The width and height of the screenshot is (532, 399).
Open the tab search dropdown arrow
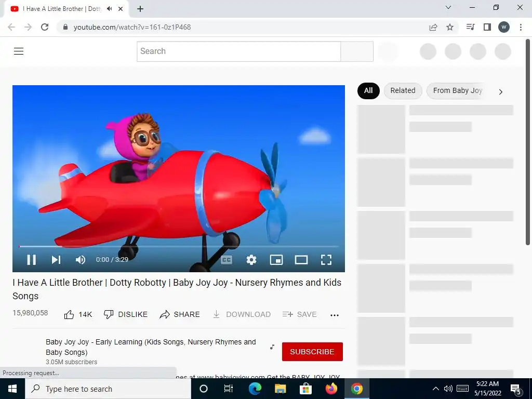[448, 7]
